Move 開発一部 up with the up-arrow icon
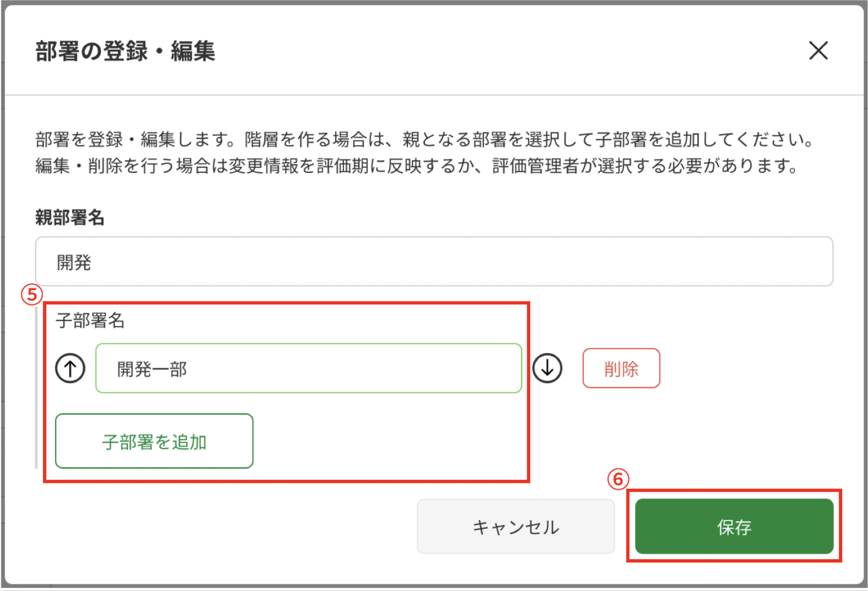Screen dimensions: 868x591 70,368
